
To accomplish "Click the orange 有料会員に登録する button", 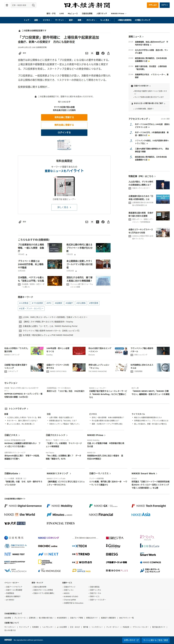I will (x=64, y=117).
